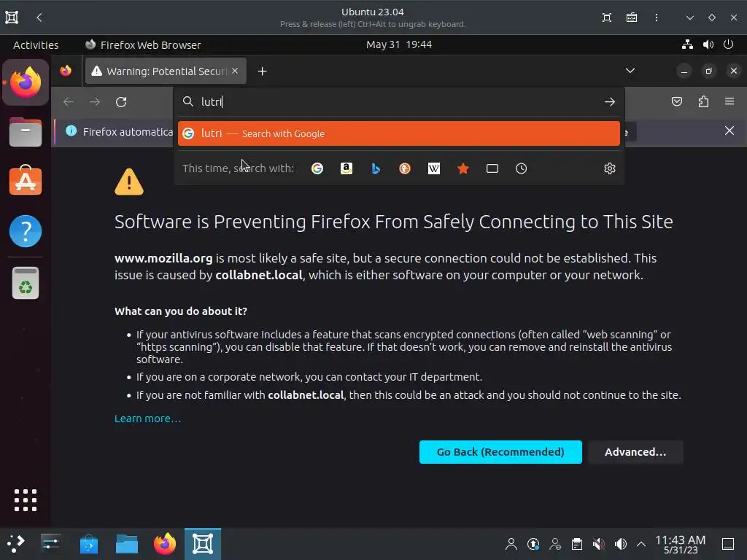This screenshot has height=560, width=747.
Task: Open the KDE application launcher
Action: [15, 543]
